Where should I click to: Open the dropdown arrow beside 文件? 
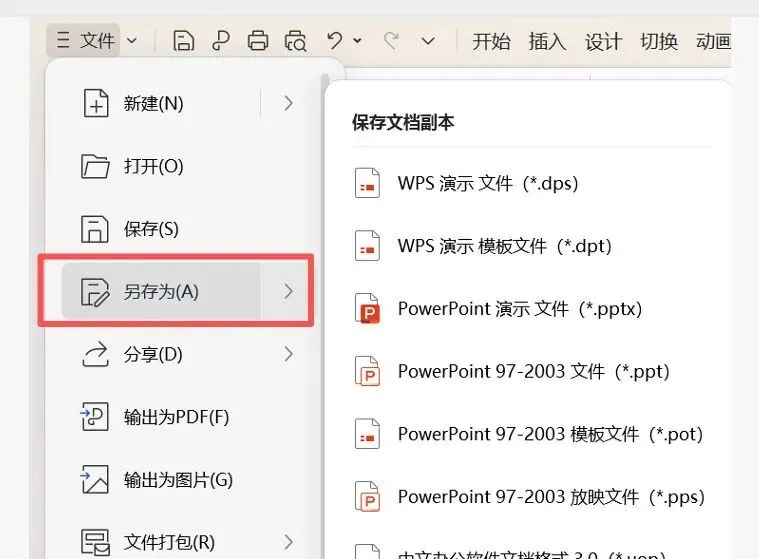tap(132, 41)
